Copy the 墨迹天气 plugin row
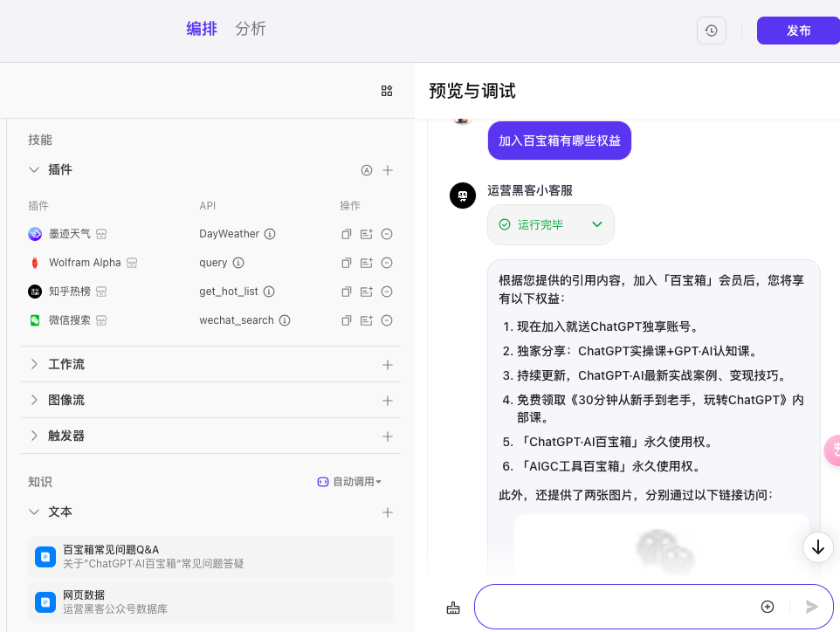The width and height of the screenshot is (840, 632). (347, 234)
